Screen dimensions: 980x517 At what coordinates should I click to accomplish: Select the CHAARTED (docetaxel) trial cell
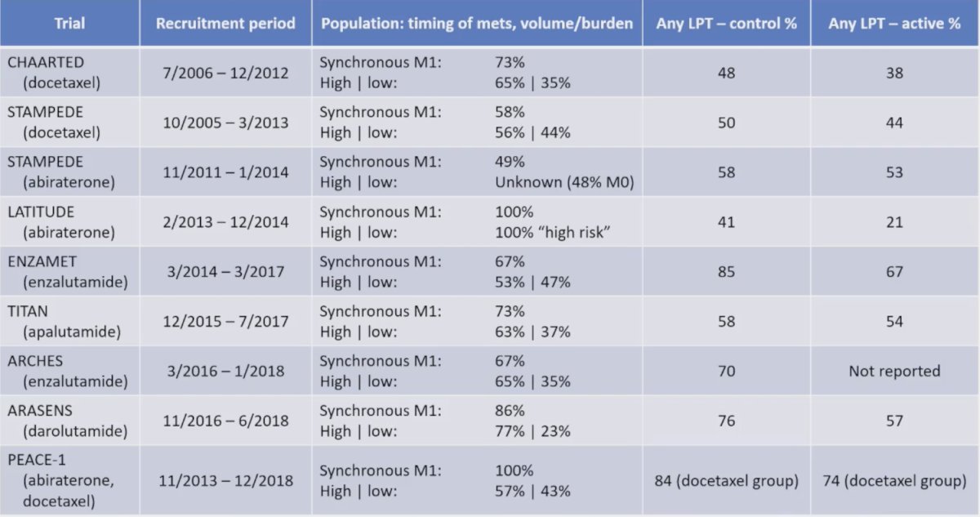click(x=69, y=73)
